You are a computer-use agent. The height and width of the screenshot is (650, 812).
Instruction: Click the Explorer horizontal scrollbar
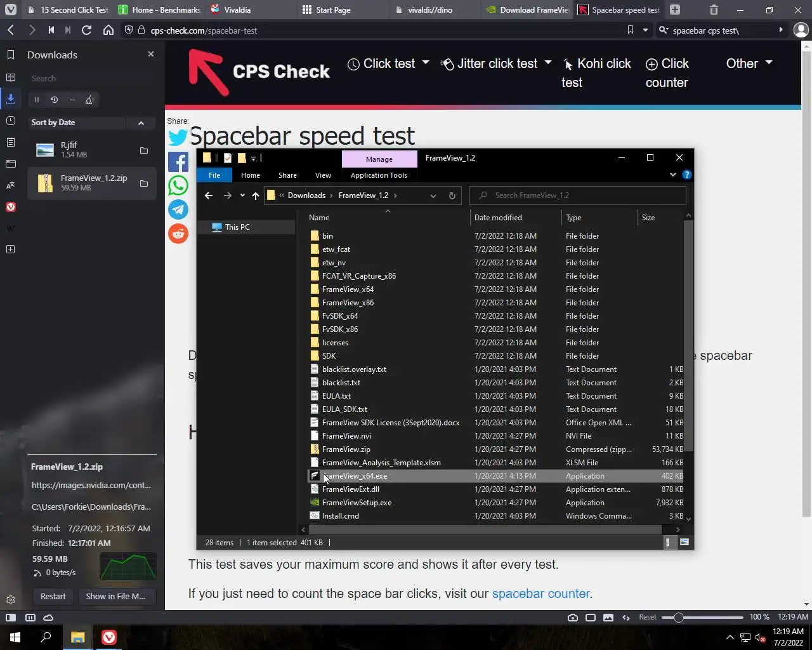point(485,529)
